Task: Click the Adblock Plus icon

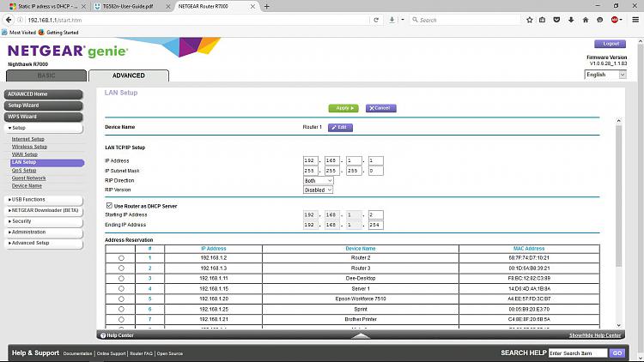Action: (614, 19)
